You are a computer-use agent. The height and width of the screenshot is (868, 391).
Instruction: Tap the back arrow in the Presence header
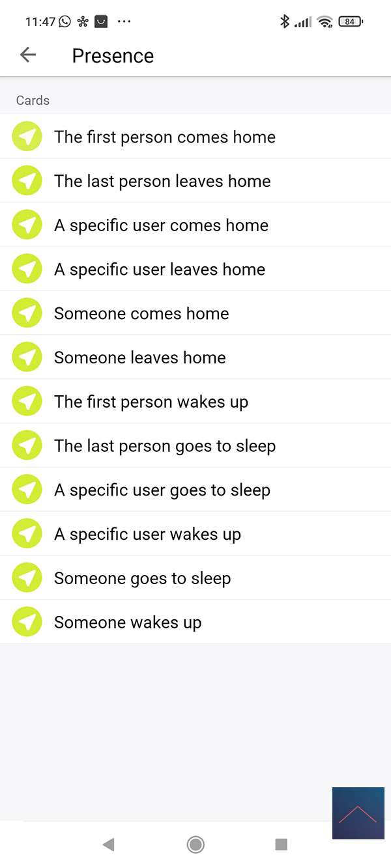tap(28, 55)
